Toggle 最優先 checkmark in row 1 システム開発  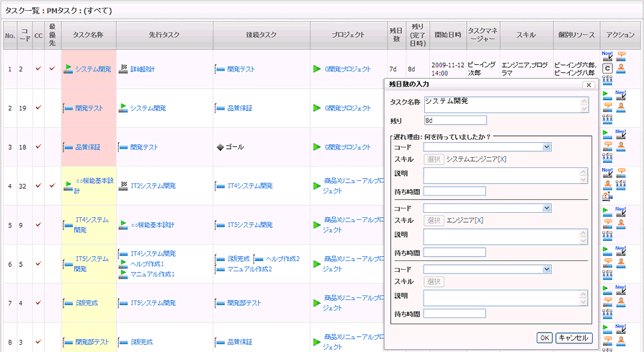52,69
